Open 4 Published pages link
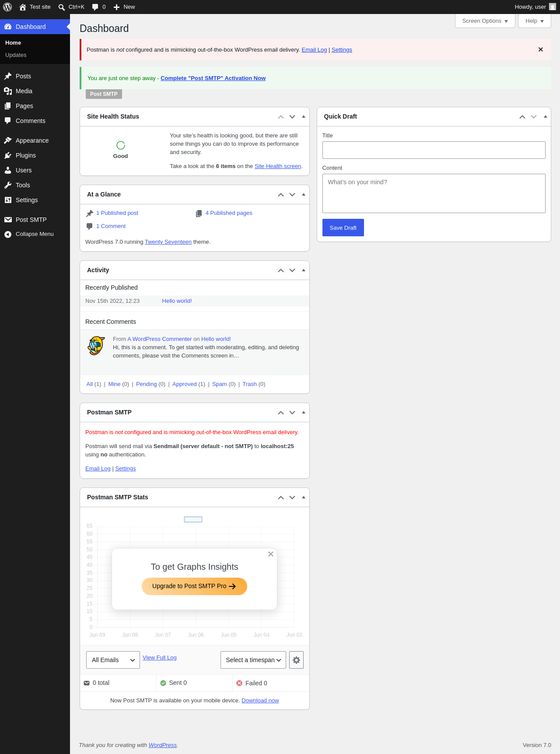 tap(229, 213)
